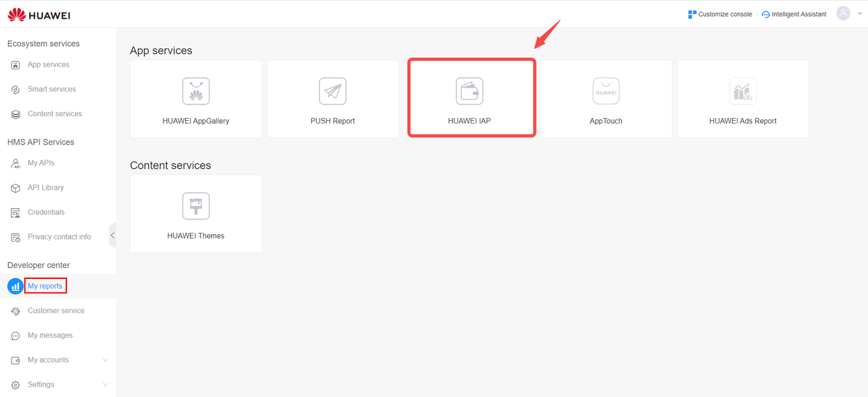Click the My accounts label text

(x=48, y=360)
